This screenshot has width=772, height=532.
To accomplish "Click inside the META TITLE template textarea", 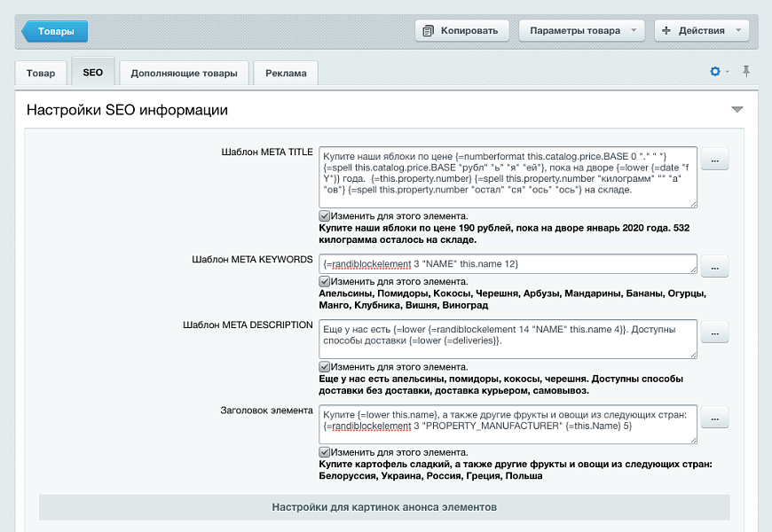I will tap(506, 176).
